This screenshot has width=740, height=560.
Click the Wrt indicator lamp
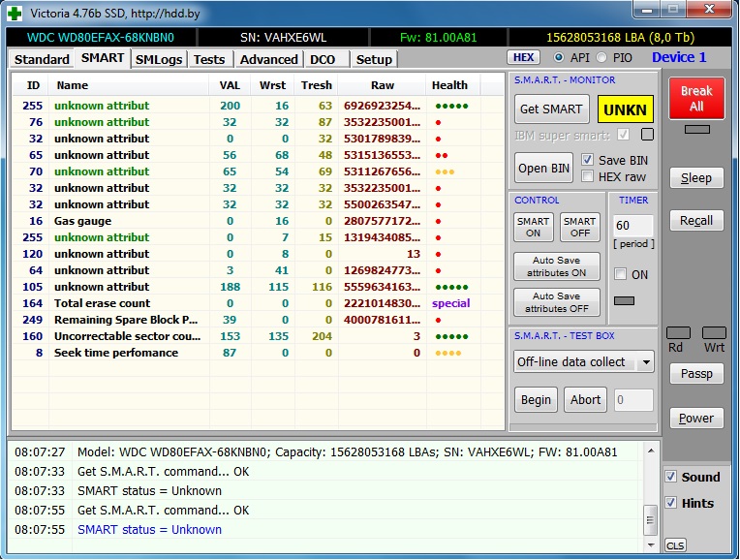(x=714, y=332)
